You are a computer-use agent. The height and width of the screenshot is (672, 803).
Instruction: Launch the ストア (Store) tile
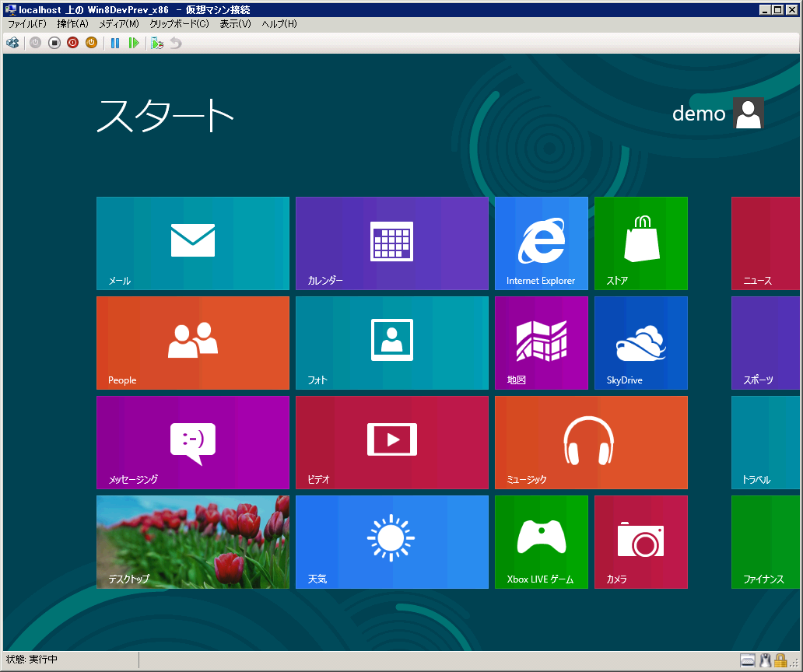(x=640, y=243)
